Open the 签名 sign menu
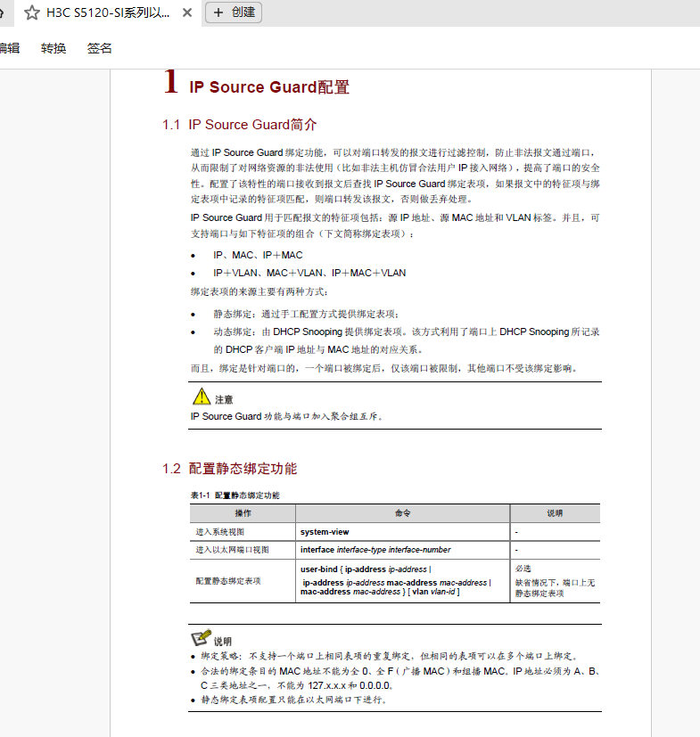700x737 pixels. point(99,48)
